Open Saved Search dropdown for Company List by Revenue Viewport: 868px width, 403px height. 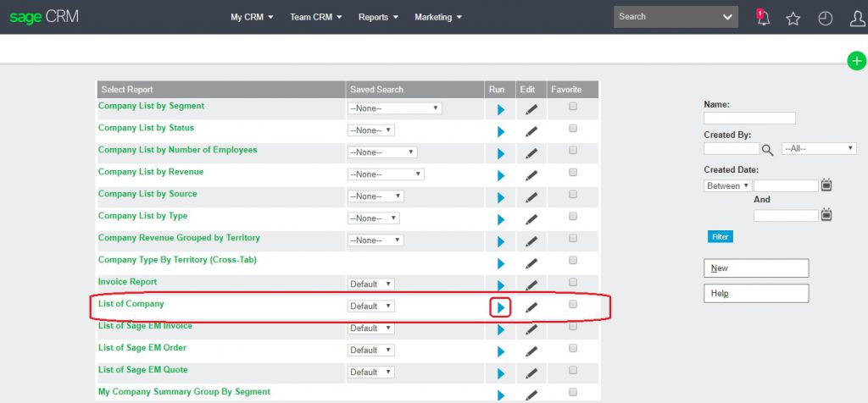click(386, 174)
